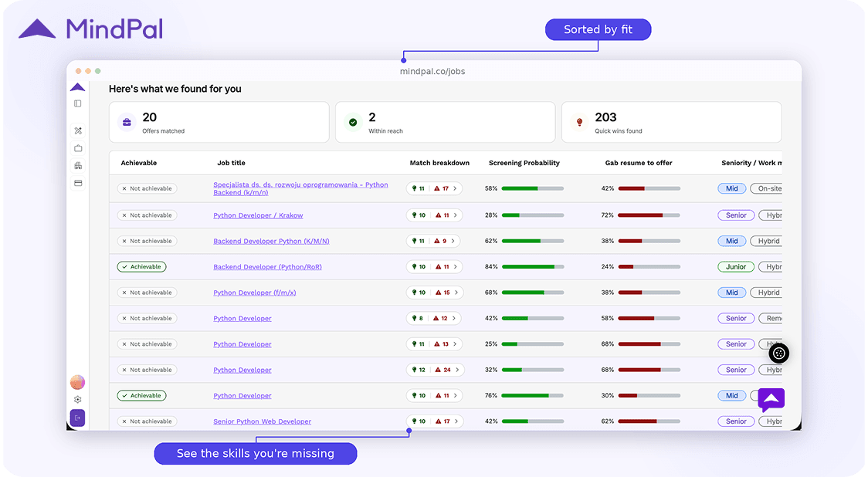The image size is (868, 477).
Task: Open the building companies icon in sidebar
Action: (x=78, y=165)
